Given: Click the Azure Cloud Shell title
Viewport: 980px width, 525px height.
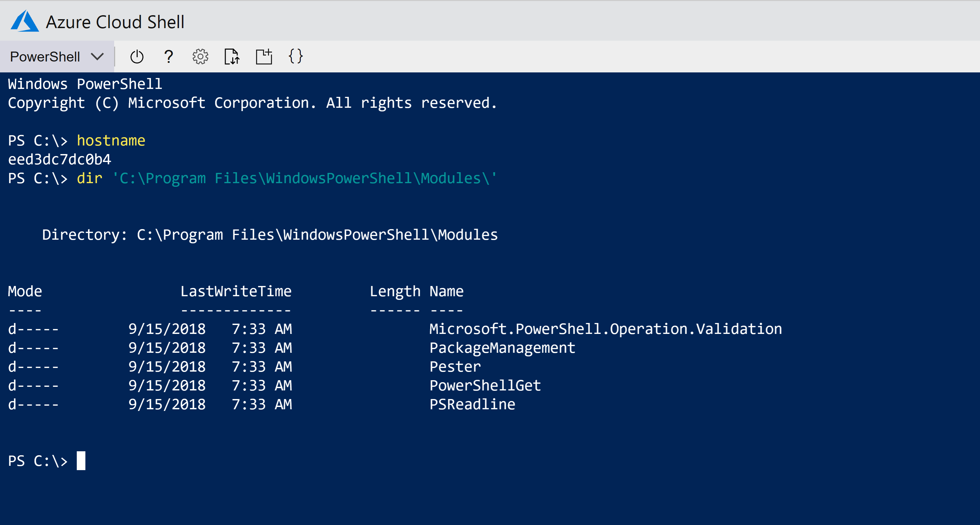Looking at the screenshot, I should coord(115,22).
